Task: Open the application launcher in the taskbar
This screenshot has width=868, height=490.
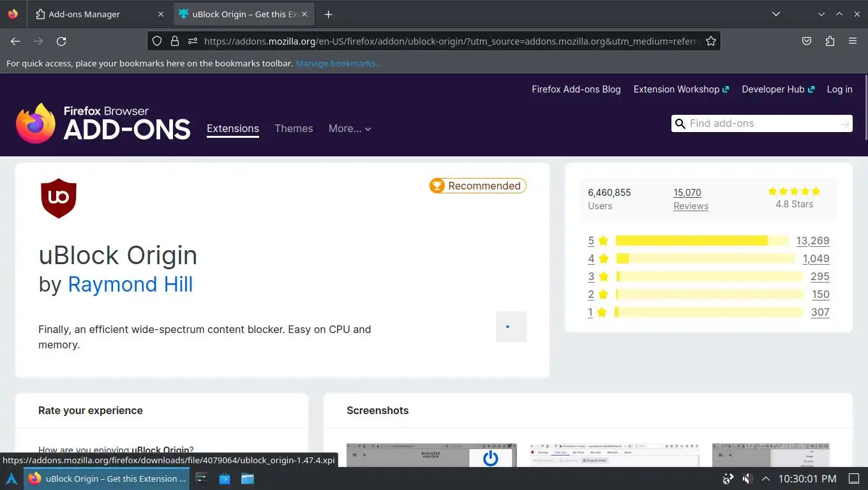Action: coord(11,479)
